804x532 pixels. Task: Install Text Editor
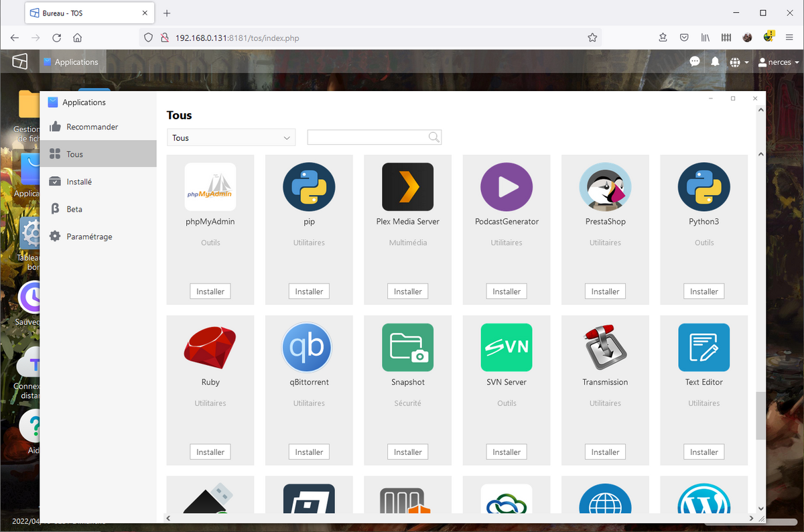pyautogui.click(x=704, y=452)
